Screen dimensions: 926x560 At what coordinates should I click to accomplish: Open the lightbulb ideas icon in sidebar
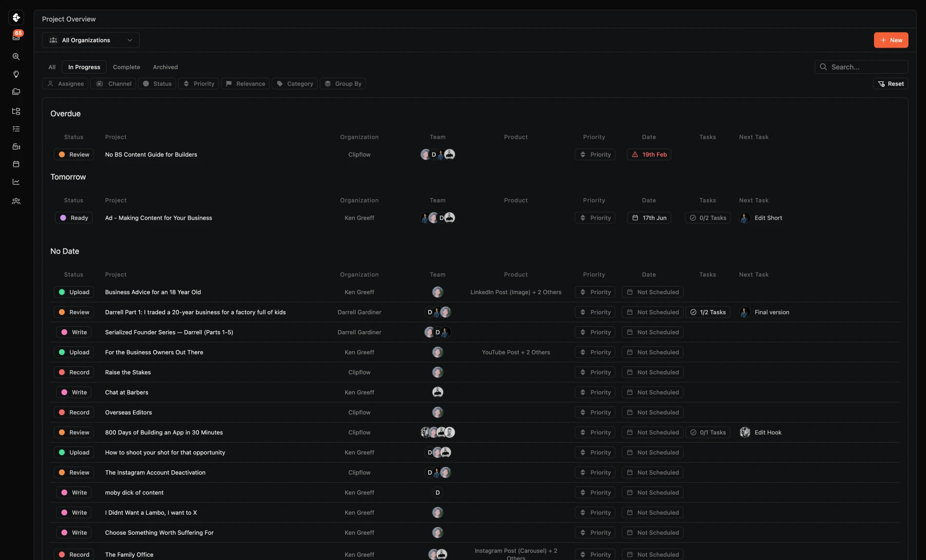(16, 74)
